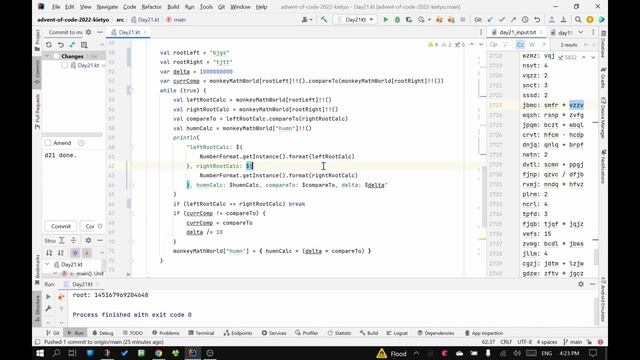Open the Tools menu
The width and height of the screenshot is (640, 360).
(206, 7)
